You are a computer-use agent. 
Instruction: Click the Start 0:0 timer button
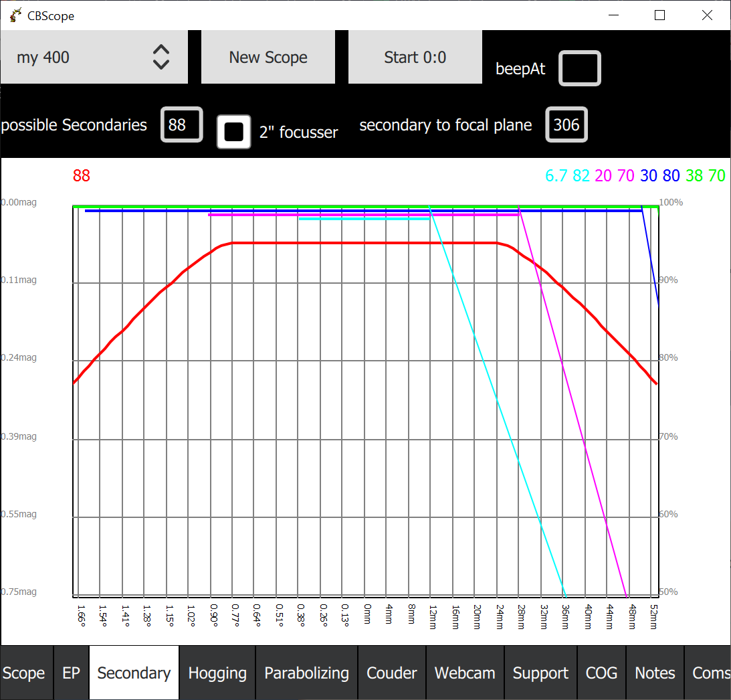click(415, 57)
